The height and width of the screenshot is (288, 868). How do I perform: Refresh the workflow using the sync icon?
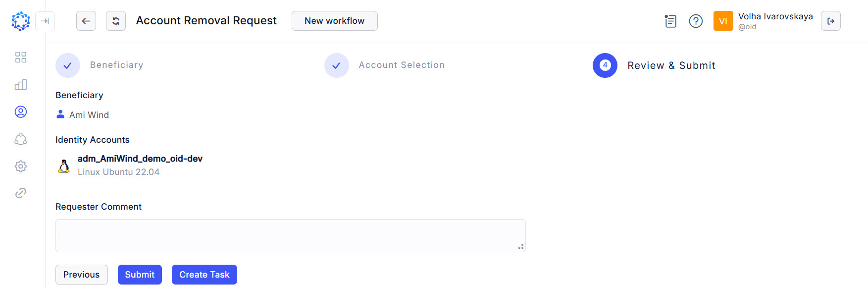(115, 21)
